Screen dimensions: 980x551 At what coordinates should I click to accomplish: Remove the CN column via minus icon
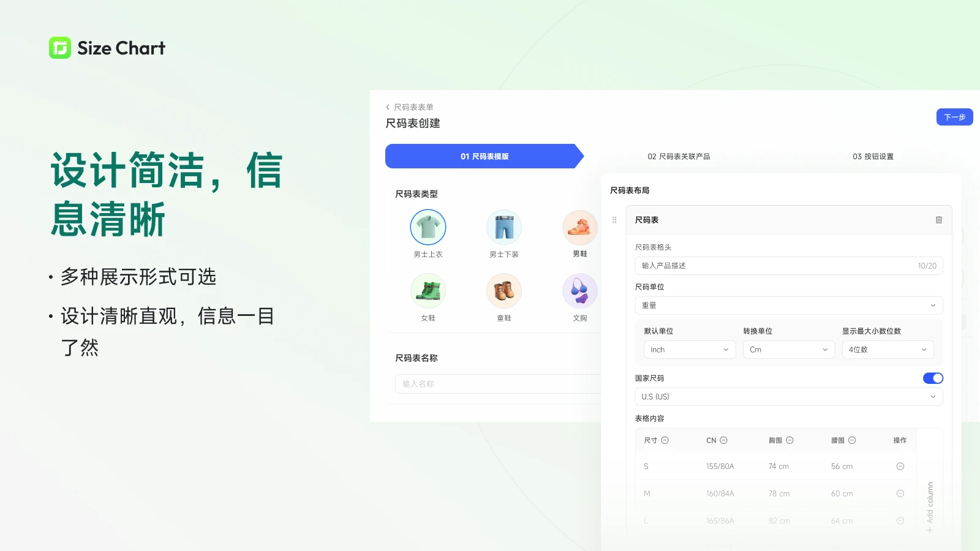point(724,440)
